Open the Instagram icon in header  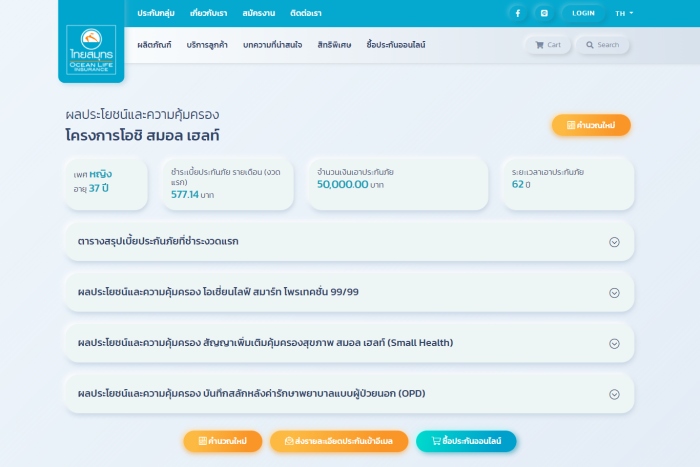click(544, 13)
